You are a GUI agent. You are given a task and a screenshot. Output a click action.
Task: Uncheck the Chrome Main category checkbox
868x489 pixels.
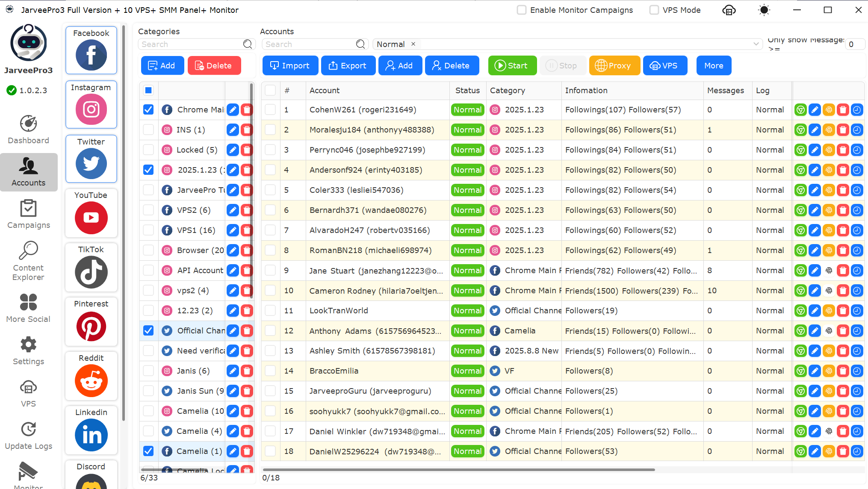tap(148, 110)
